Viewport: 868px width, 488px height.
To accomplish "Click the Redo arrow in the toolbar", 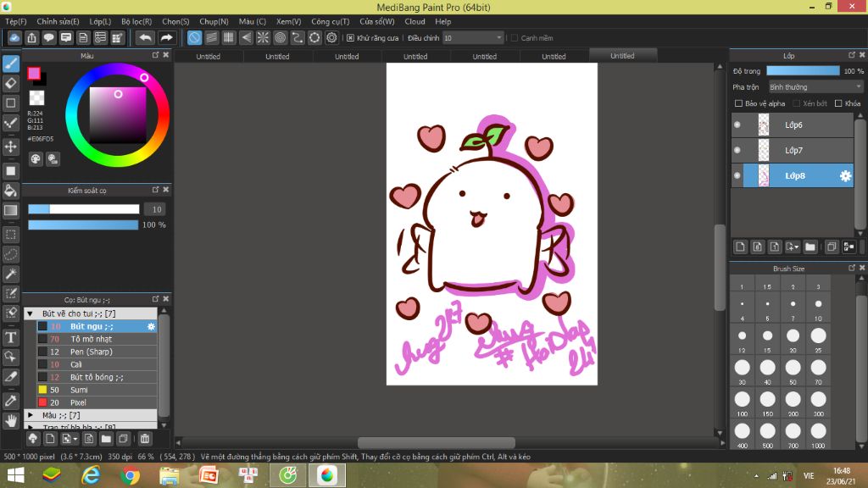I will point(166,37).
